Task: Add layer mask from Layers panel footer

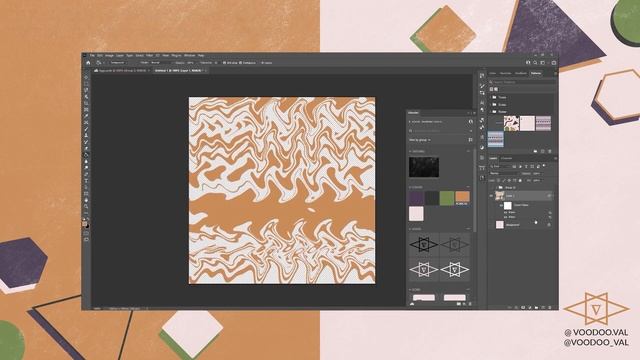Action: pyautogui.click(x=523, y=307)
